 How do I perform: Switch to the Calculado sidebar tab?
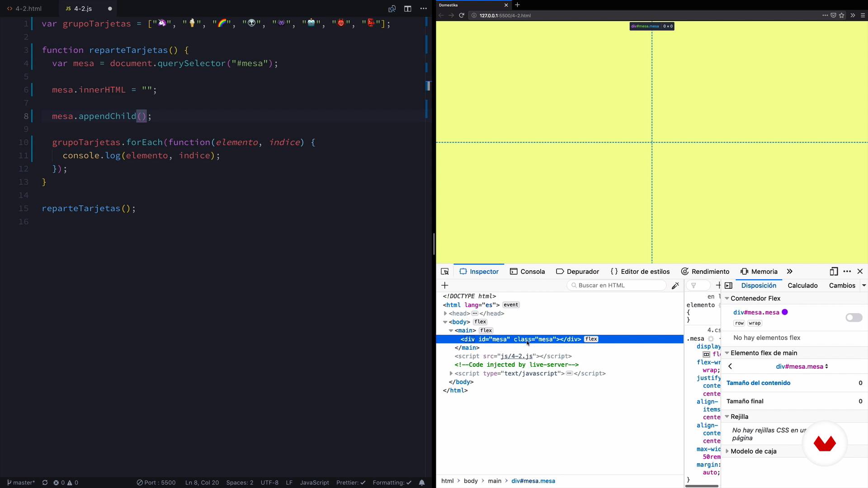tap(802, 286)
